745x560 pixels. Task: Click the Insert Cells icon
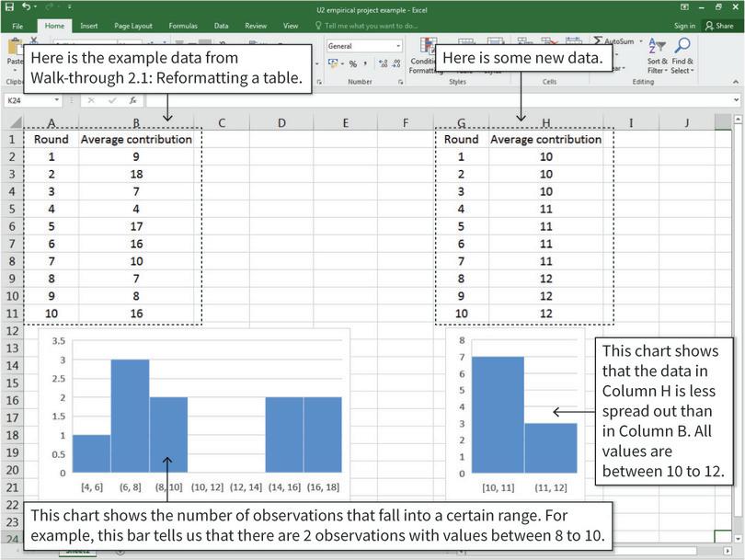pos(521,40)
